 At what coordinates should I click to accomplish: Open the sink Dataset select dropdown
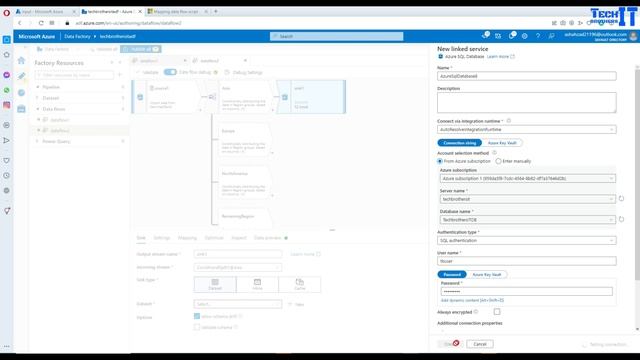pos(238,304)
